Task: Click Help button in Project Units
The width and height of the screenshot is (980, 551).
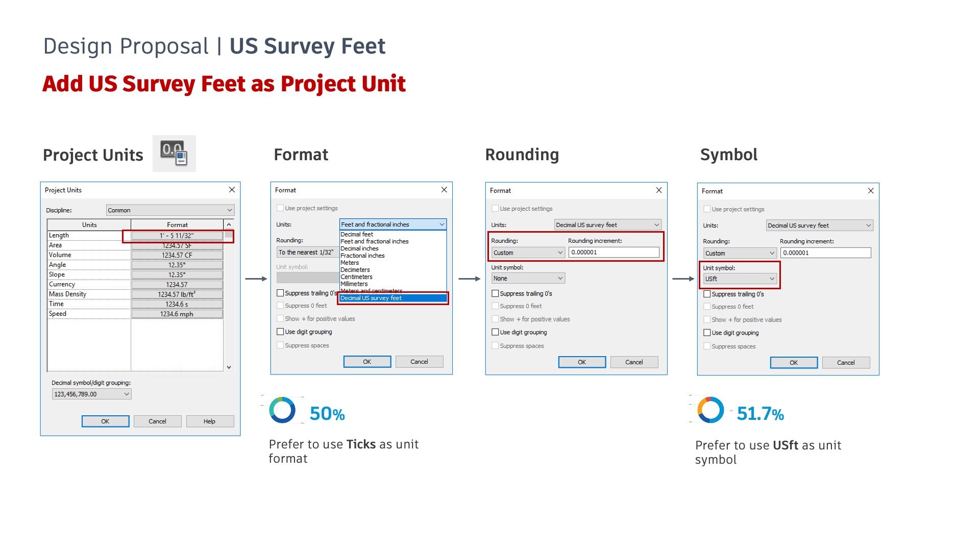Action: coord(209,421)
